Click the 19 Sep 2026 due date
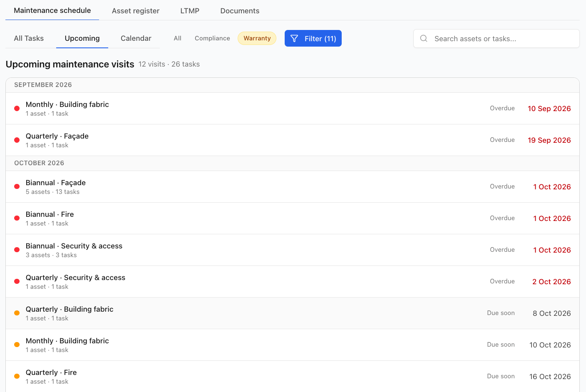This screenshot has height=392, width=586. pos(549,140)
